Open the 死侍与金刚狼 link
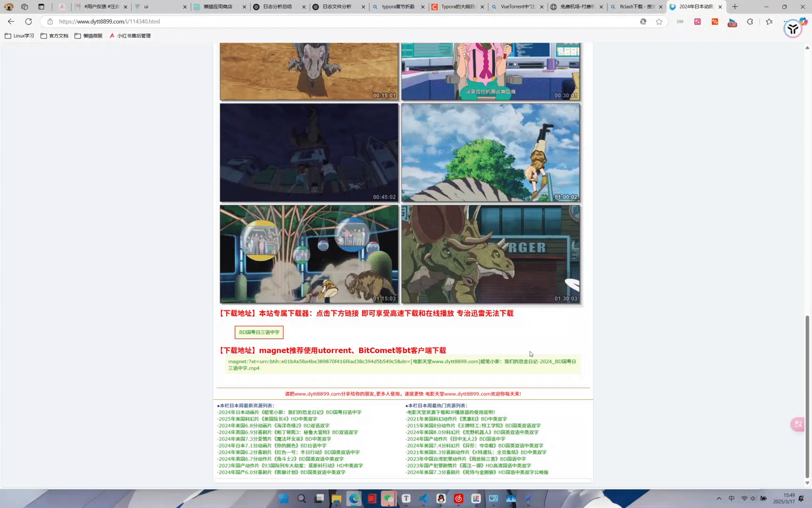 [x=477, y=472]
